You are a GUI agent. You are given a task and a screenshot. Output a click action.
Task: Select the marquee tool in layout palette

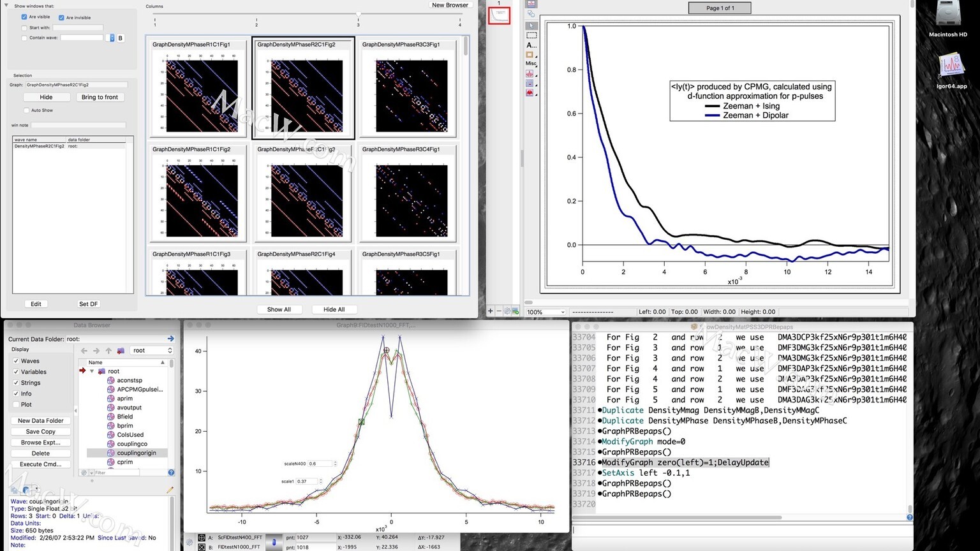531,36
